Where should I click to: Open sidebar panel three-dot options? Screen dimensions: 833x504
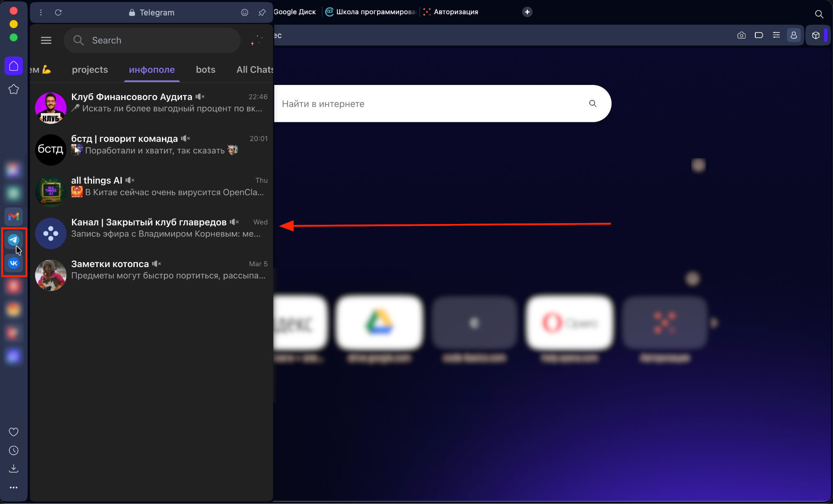click(41, 13)
